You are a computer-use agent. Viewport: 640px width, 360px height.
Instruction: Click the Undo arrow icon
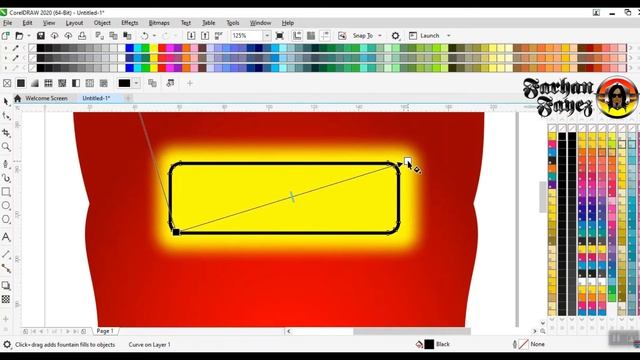tap(144, 36)
